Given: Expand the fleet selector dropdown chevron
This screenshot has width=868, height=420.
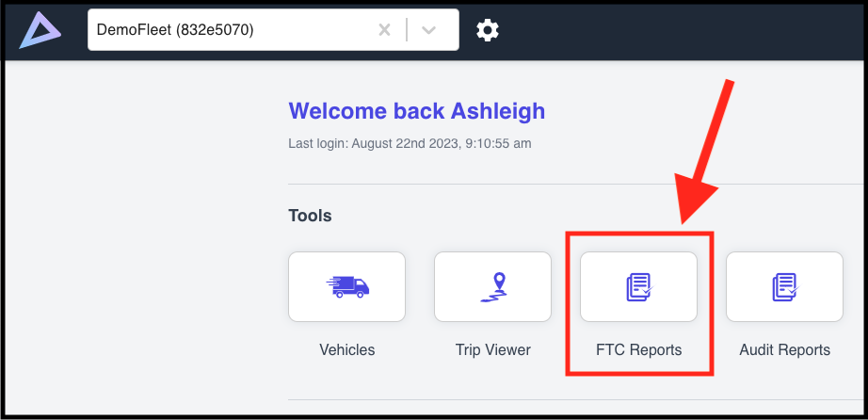Looking at the screenshot, I should [429, 30].
